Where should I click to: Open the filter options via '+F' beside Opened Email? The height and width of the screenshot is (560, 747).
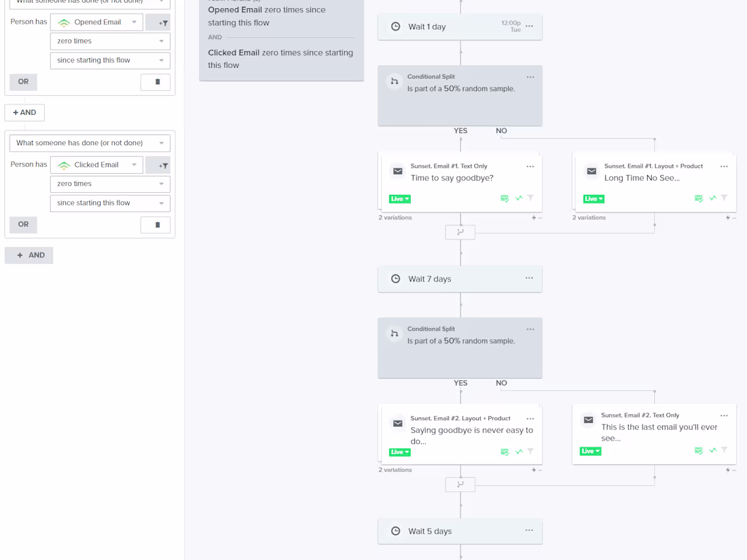158,22
